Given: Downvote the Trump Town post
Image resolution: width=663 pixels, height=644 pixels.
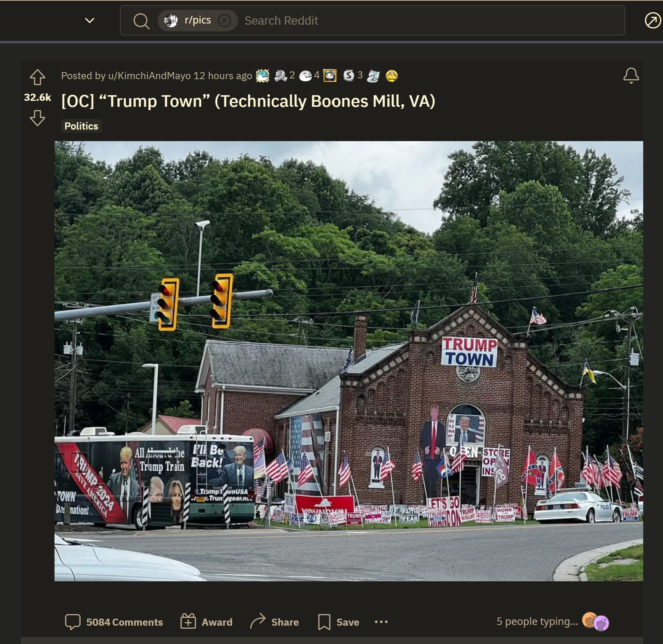Looking at the screenshot, I should click(37, 118).
